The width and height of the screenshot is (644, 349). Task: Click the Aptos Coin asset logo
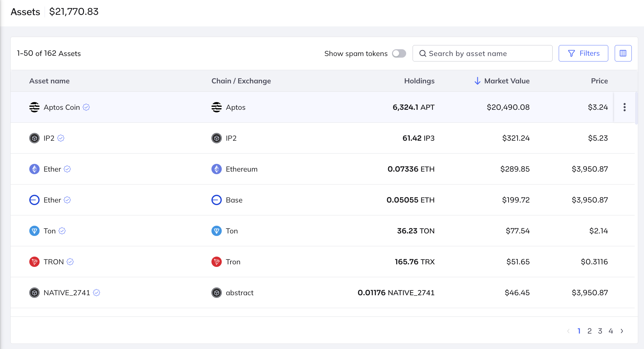pyautogui.click(x=34, y=107)
